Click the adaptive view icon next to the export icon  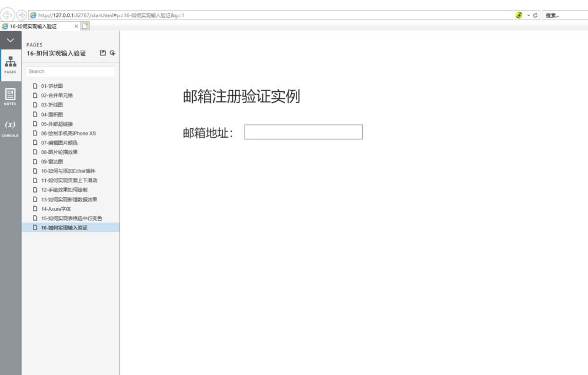point(112,53)
